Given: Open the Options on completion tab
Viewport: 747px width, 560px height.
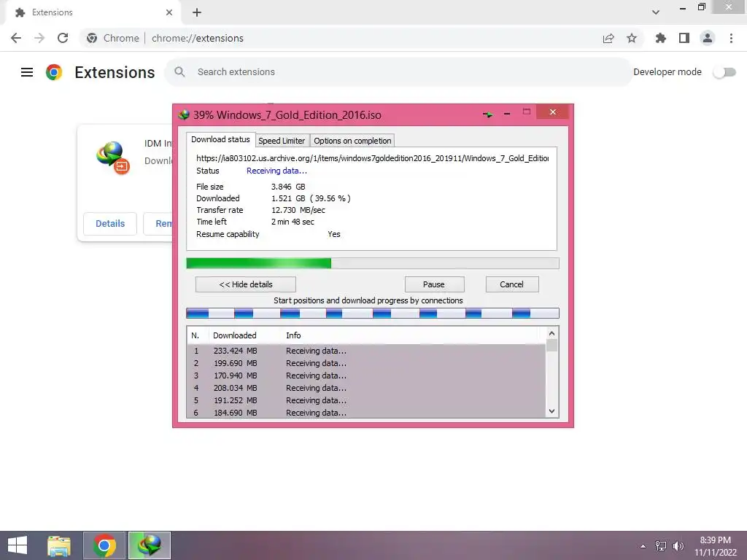Looking at the screenshot, I should 352,141.
